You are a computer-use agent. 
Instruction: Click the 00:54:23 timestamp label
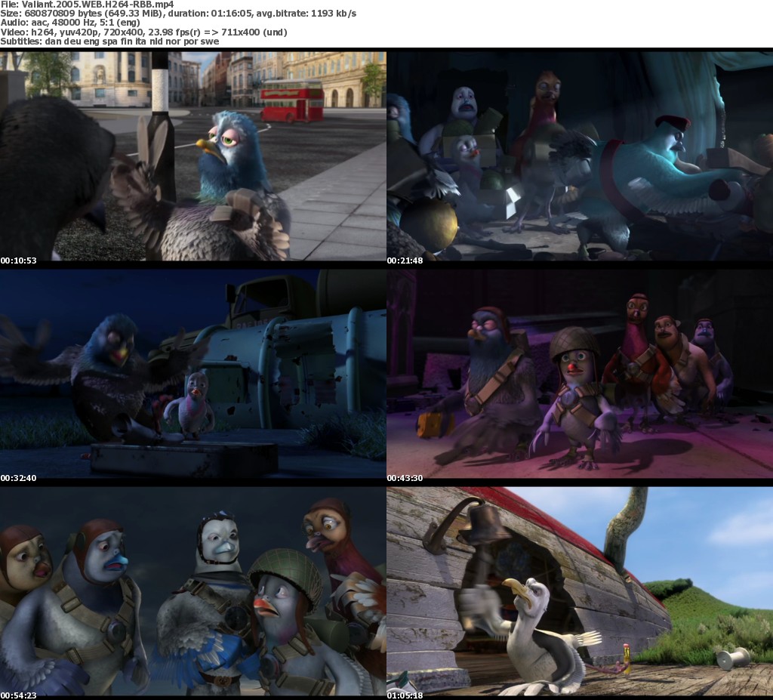pyautogui.click(x=18, y=695)
